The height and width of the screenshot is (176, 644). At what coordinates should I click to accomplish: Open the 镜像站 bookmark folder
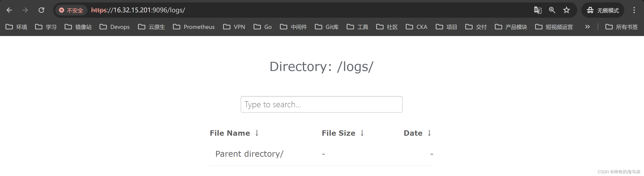tap(78, 27)
